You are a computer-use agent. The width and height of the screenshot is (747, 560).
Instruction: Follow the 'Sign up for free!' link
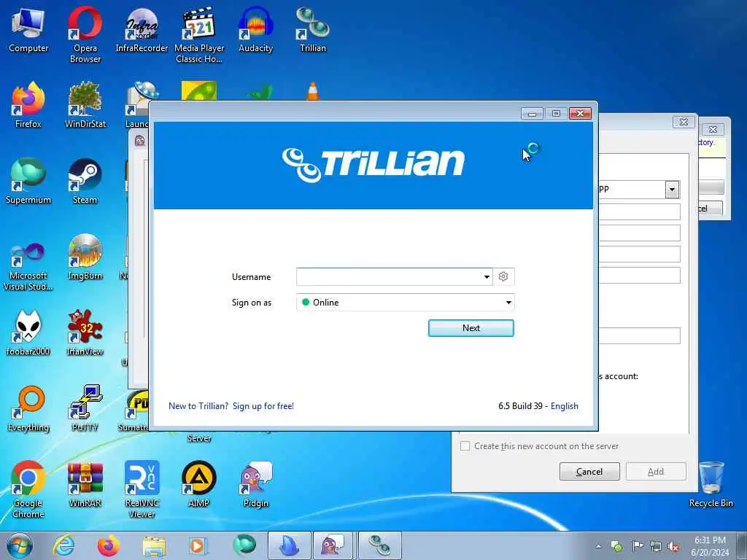pyautogui.click(x=263, y=406)
